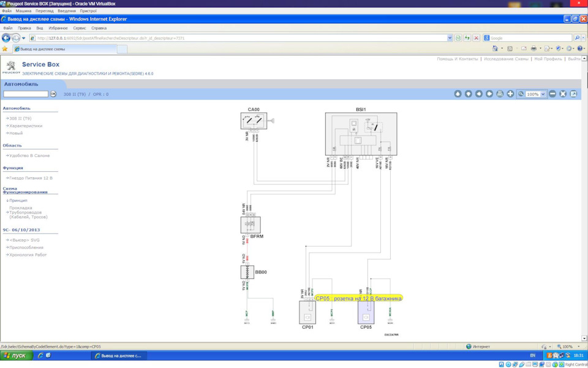The image size is (588, 368).
Task: Refresh the page with green arrows icon
Action: [x=467, y=38]
